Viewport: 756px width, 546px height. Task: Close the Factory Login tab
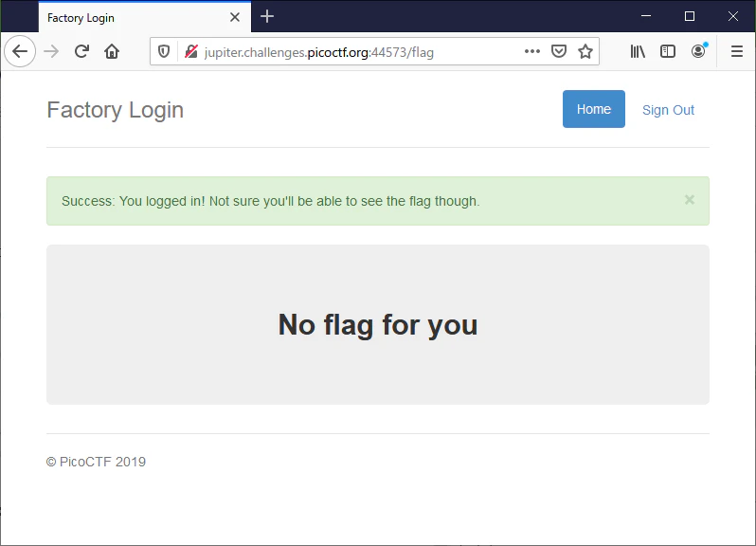pyautogui.click(x=235, y=17)
